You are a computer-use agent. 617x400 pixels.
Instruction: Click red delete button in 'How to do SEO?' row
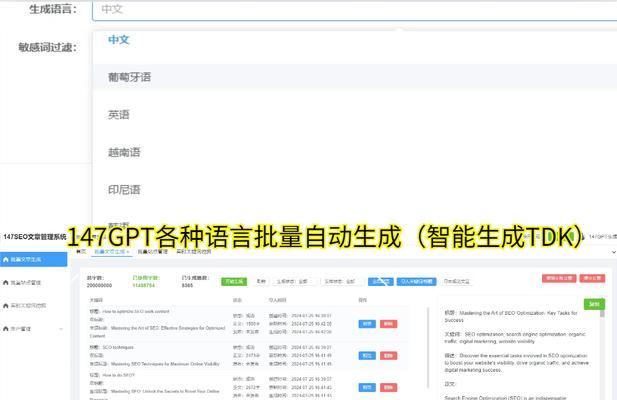pyautogui.click(x=388, y=388)
